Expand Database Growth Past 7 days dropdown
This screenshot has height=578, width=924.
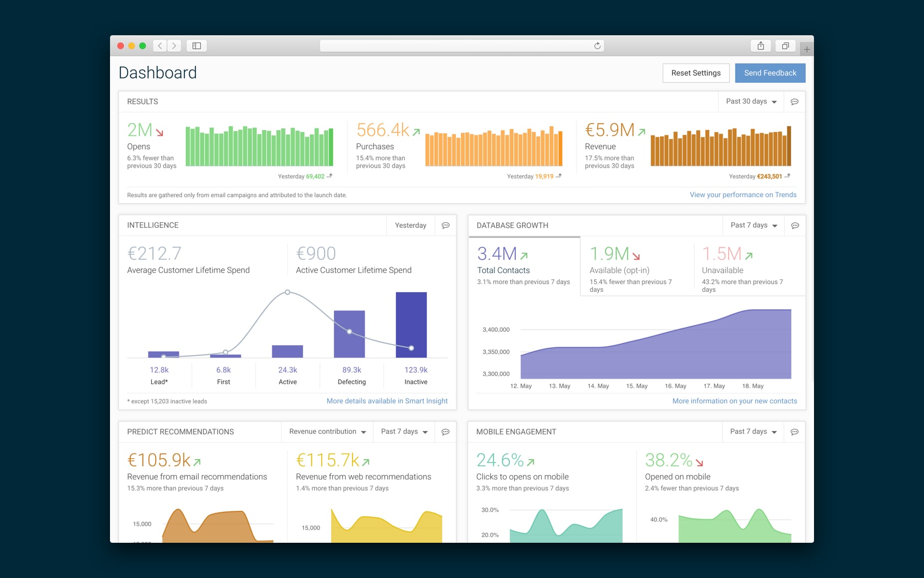[754, 226]
